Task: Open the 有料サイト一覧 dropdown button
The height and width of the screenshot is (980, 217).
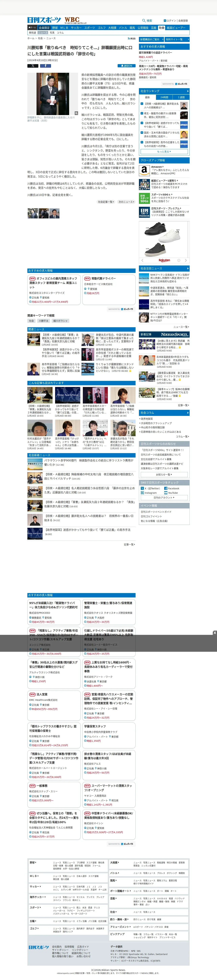Action: [x=177, y=40]
